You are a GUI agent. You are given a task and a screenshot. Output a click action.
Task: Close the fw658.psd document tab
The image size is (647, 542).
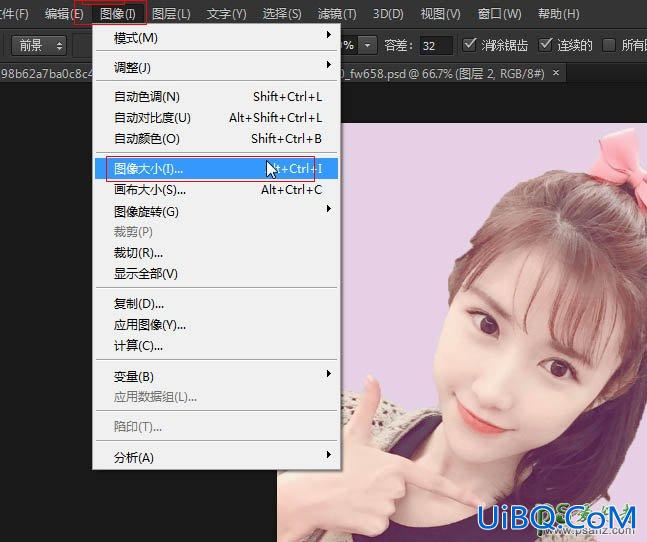pyautogui.click(x=556, y=73)
